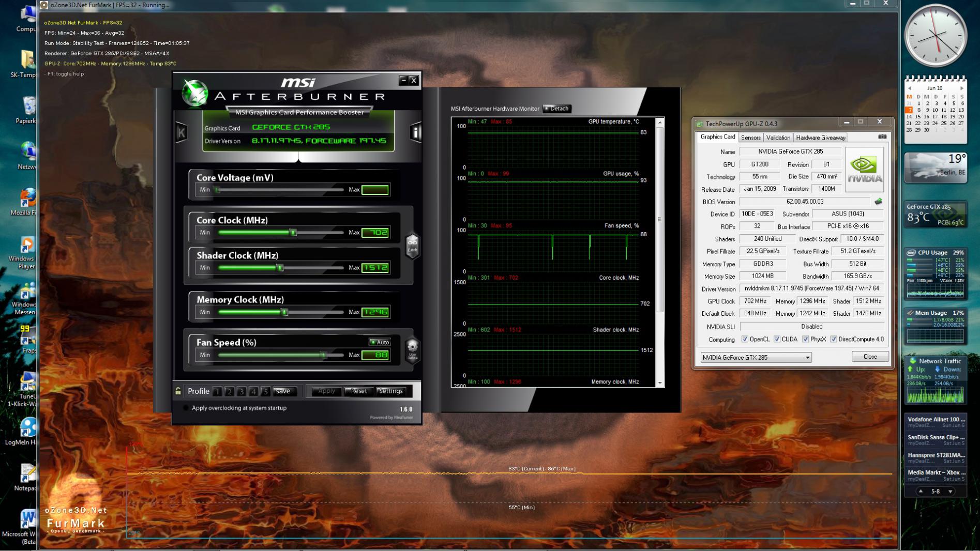Screen dimensions: 980x551
Task: Open the Afterburner info 'i' button
Action: (415, 132)
